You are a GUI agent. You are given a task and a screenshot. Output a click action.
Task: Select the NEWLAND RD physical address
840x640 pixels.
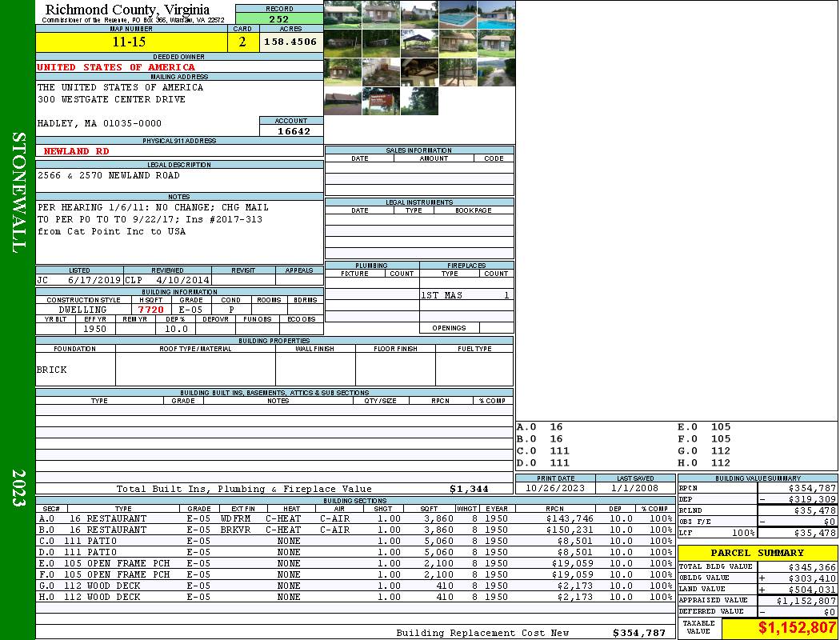click(x=76, y=151)
